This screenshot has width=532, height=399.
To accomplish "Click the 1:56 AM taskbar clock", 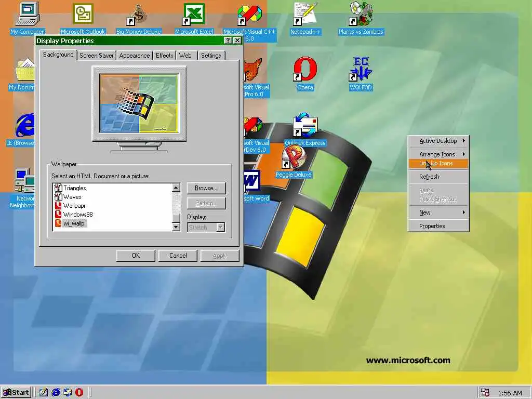I will click(510, 393).
